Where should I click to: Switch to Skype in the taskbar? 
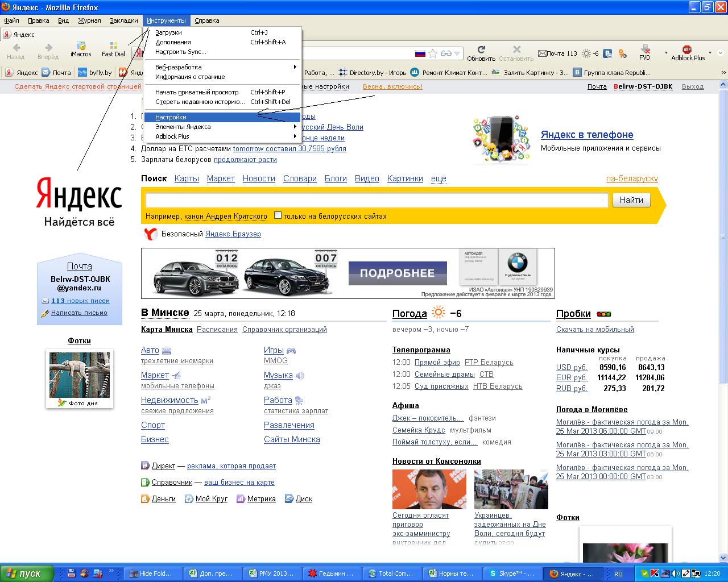click(513, 573)
